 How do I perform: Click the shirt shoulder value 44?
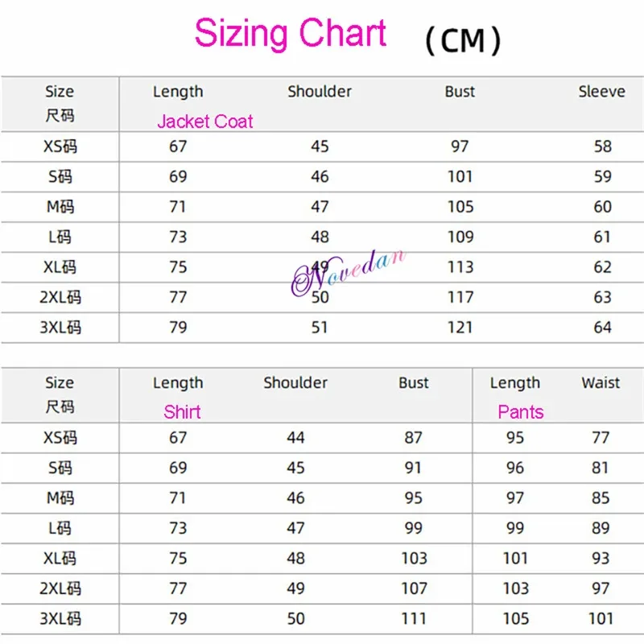click(x=295, y=438)
